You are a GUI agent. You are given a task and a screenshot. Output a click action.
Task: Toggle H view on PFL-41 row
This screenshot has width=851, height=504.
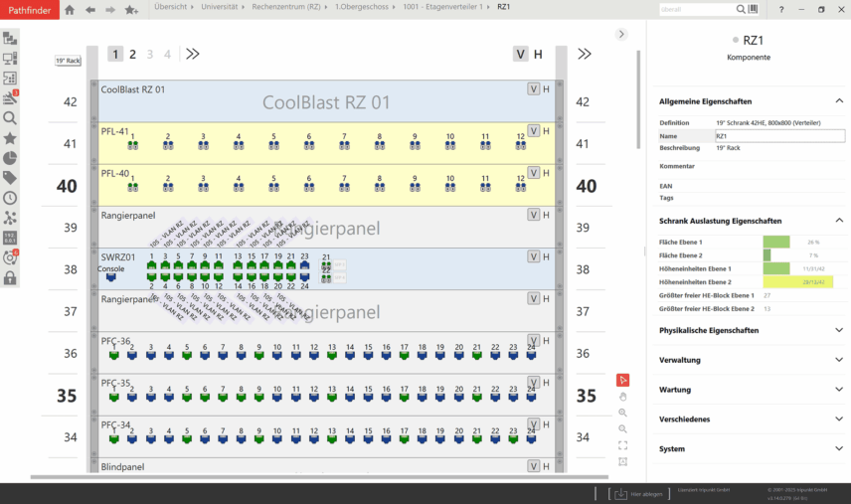coord(546,131)
